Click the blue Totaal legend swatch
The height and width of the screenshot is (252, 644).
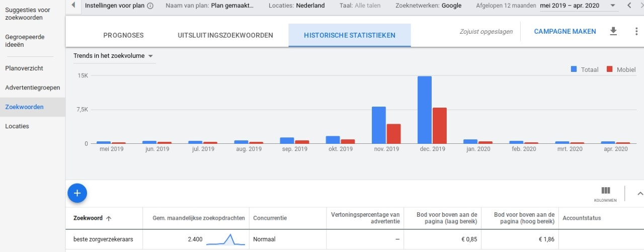(x=574, y=69)
